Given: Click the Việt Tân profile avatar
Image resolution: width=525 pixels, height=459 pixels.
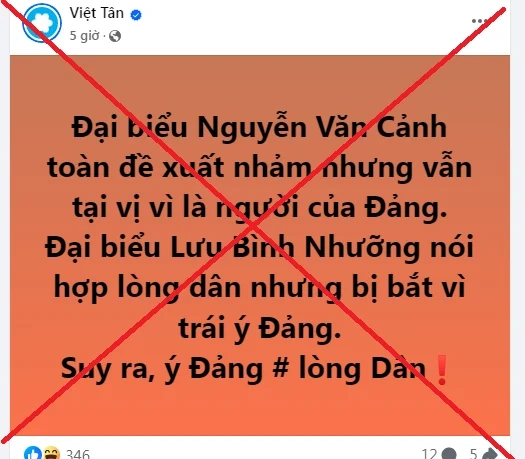Looking at the screenshot, I should pos(42,23).
